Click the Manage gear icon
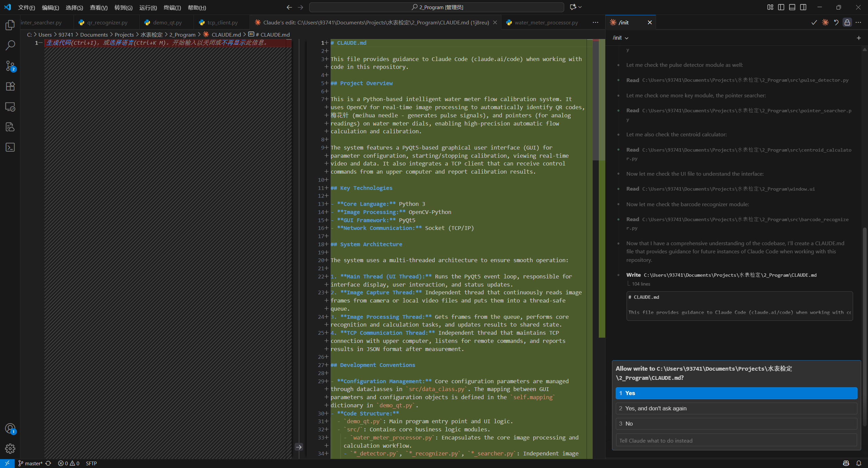 pyautogui.click(x=10, y=449)
